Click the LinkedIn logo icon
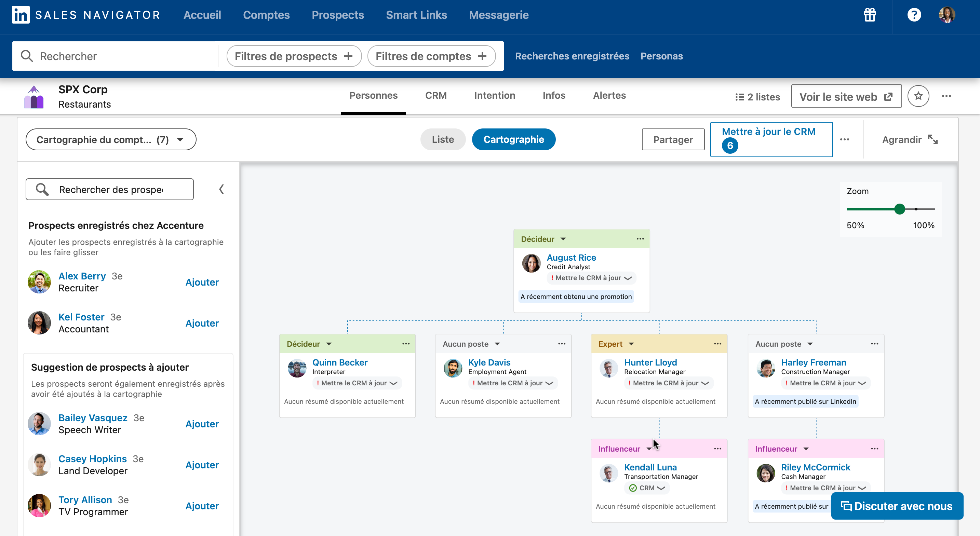This screenshot has height=536, width=980. (21, 15)
